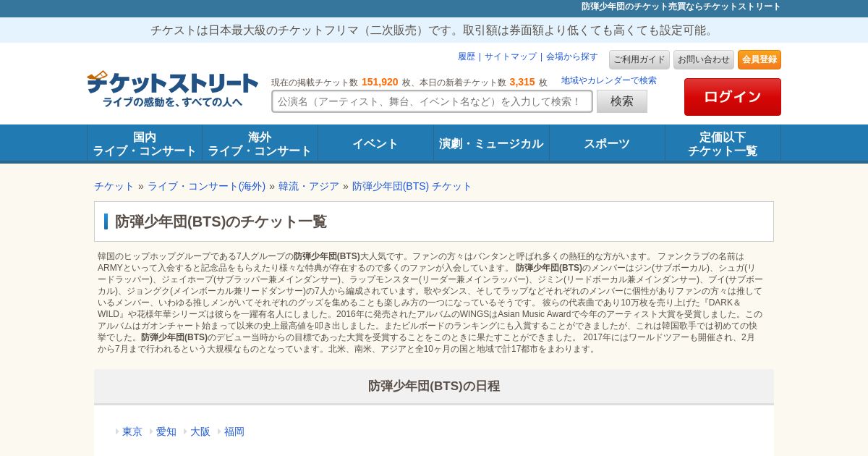Click the チケットストリート site logo
Image resolution: width=868 pixels, height=456 pixels.
coord(172,89)
